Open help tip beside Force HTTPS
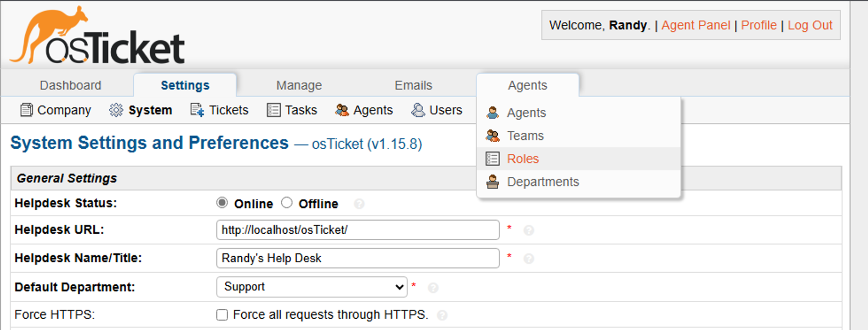Viewport: 868px width, 330px height. (x=442, y=315)
